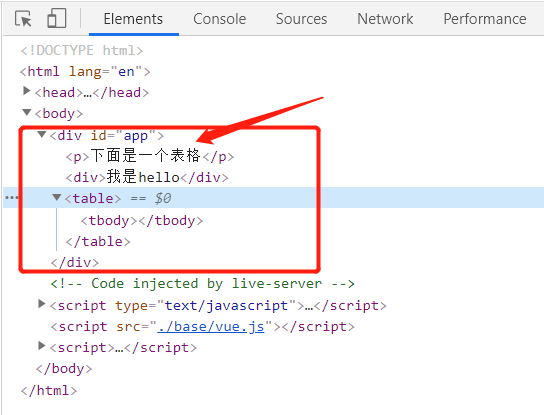Select the live-server injected comment line
Screen dimensions: 544x415
pos(203,284)
